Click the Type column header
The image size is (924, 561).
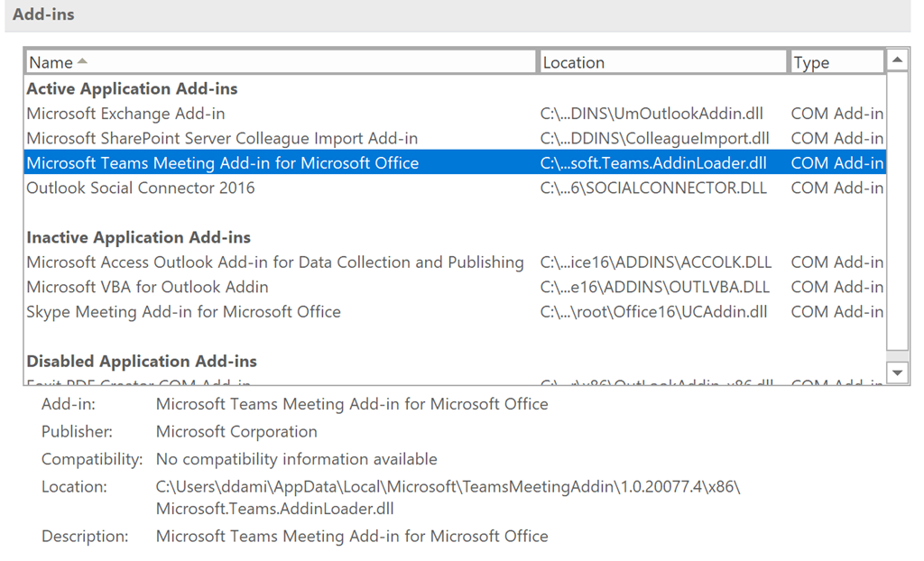[x=811, y=62]
